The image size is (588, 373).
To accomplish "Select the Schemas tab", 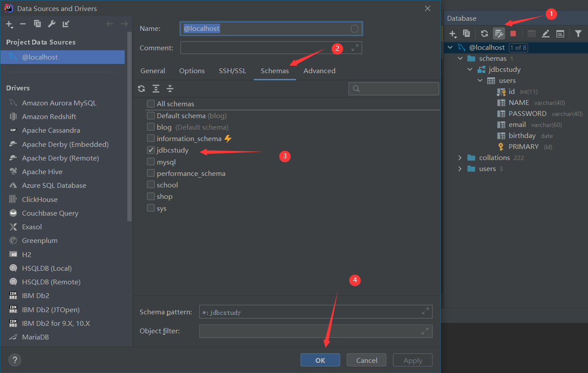I will point(275,71).
